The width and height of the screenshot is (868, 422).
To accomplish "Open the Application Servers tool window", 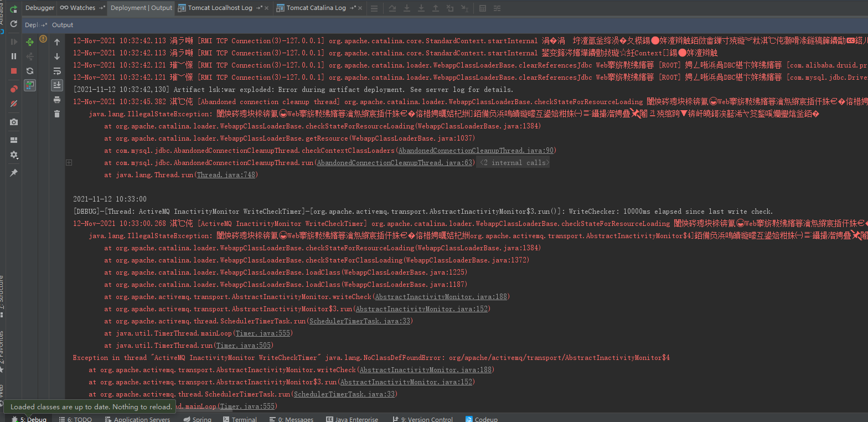I will pyautogui.click(x=137, y=419).
